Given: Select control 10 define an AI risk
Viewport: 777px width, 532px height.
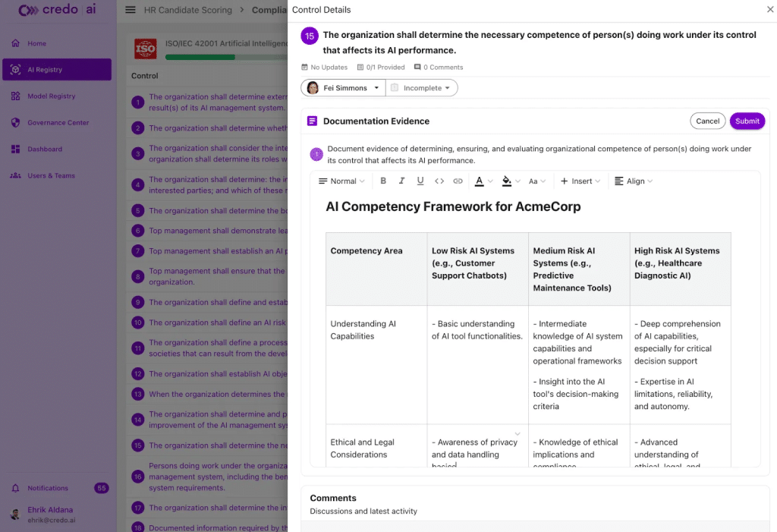Looking at the screenshot, I should pos(207,323).
